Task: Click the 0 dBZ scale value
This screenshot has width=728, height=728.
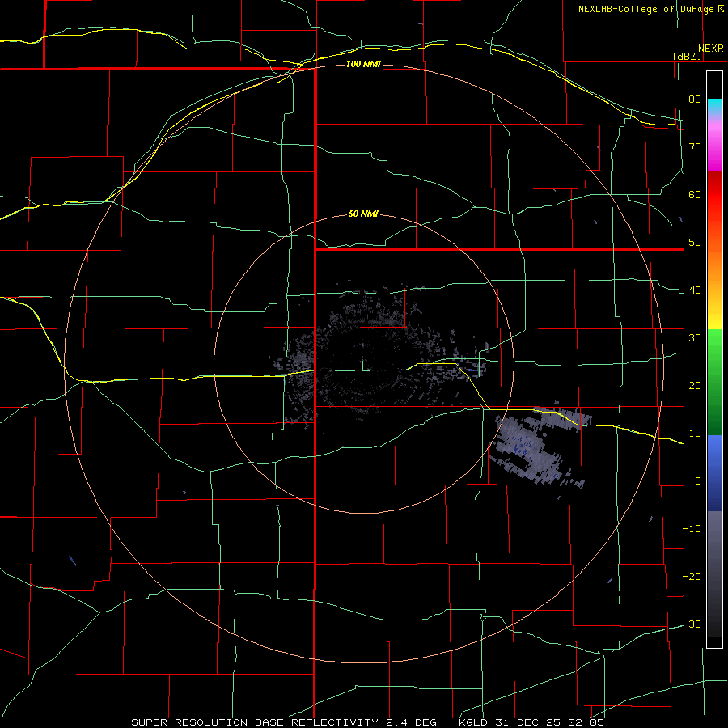Action: (x=698, y=481)
